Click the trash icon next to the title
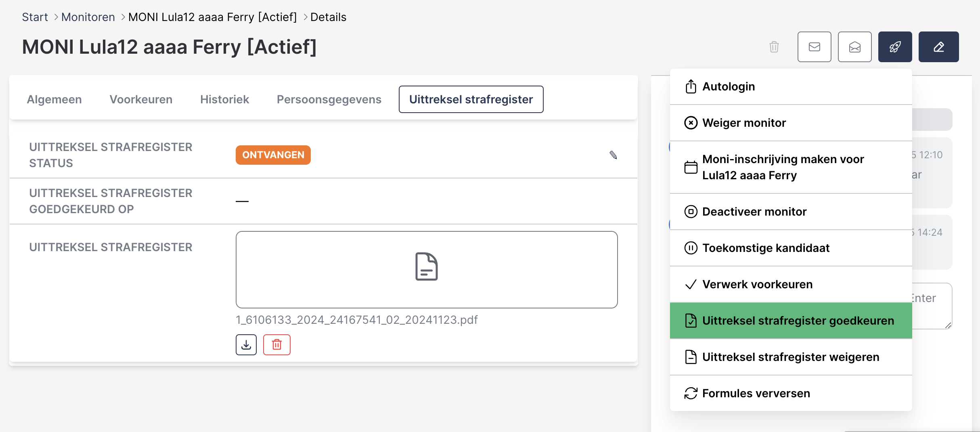Image resolution: width=980 pixels, height=432 pixels. pyautogui.click(x=774, y=47)
